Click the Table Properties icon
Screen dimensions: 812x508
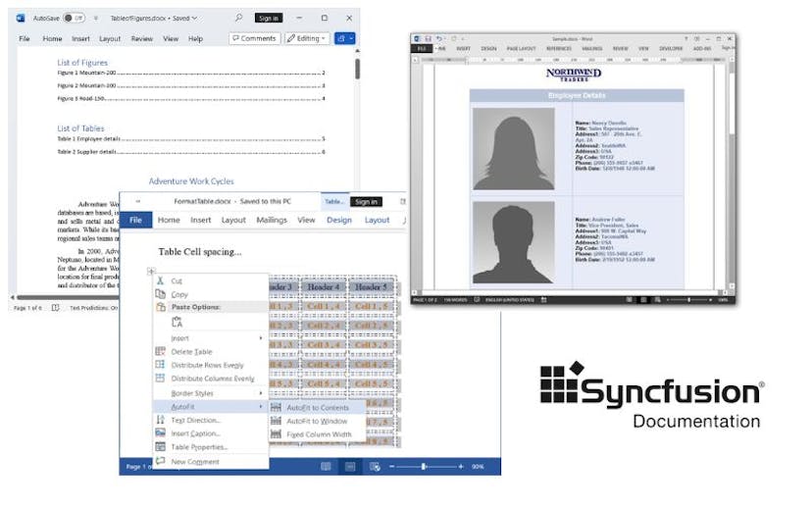click(x=160, y=446)
